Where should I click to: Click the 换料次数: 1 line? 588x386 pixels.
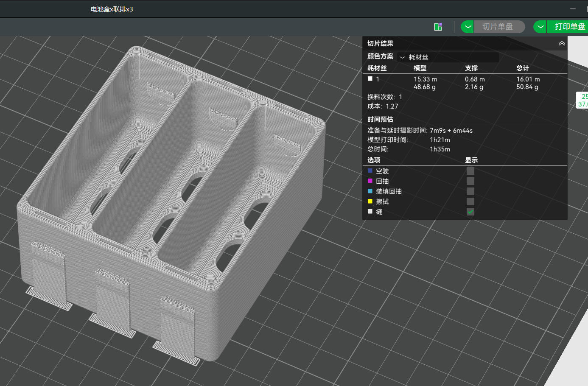point(385,97)
